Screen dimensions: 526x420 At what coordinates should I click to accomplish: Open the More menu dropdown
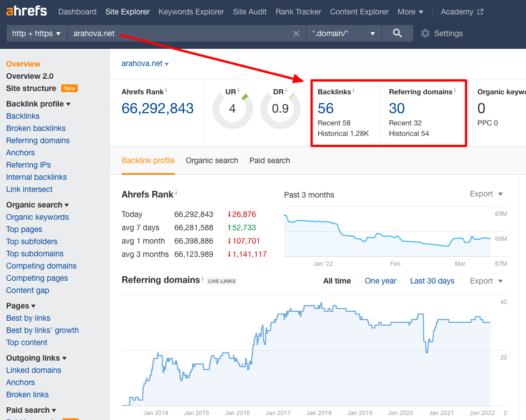(410, 12)
